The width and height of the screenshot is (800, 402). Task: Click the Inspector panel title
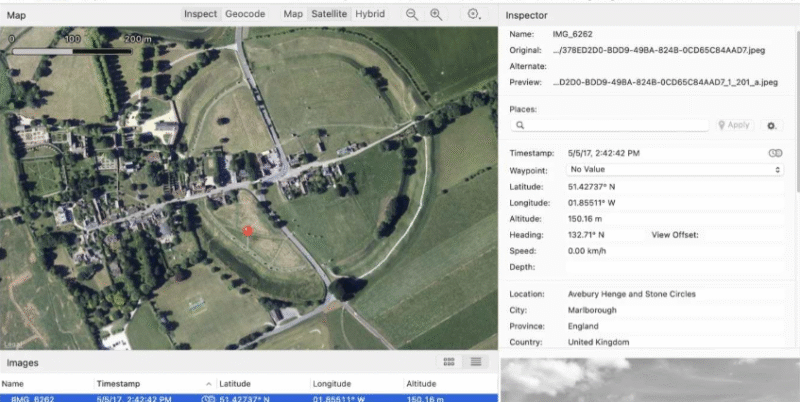click(527, 15)
